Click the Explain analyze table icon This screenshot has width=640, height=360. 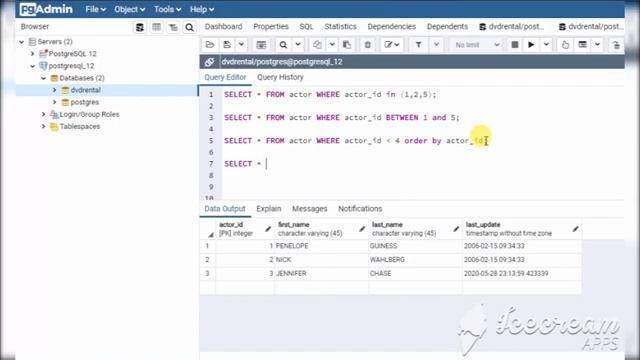(582, 45)
